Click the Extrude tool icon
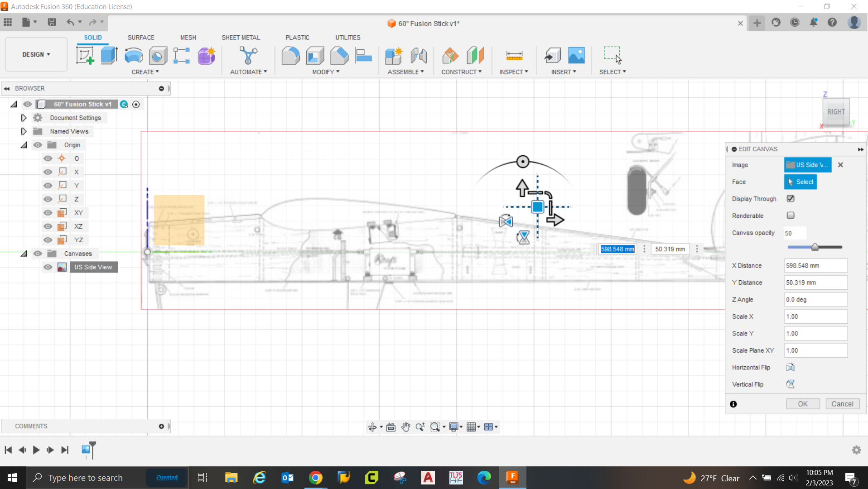The width and height of the screenshot is (868, 489). pyautogui.click(x=109, y=56)
